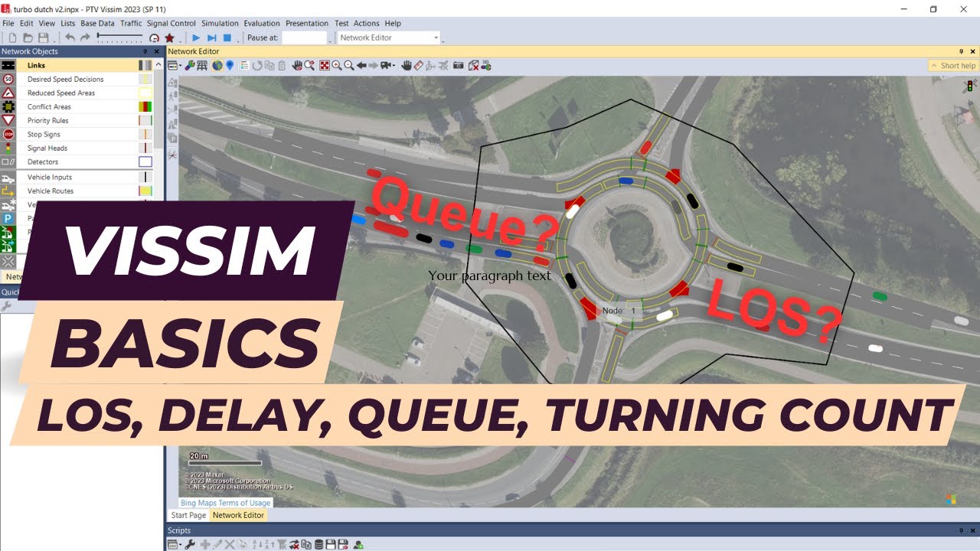Take a network screenshot with camera icon
The height and width of the screenshot is (551, 980).
(x=458, y=66)
